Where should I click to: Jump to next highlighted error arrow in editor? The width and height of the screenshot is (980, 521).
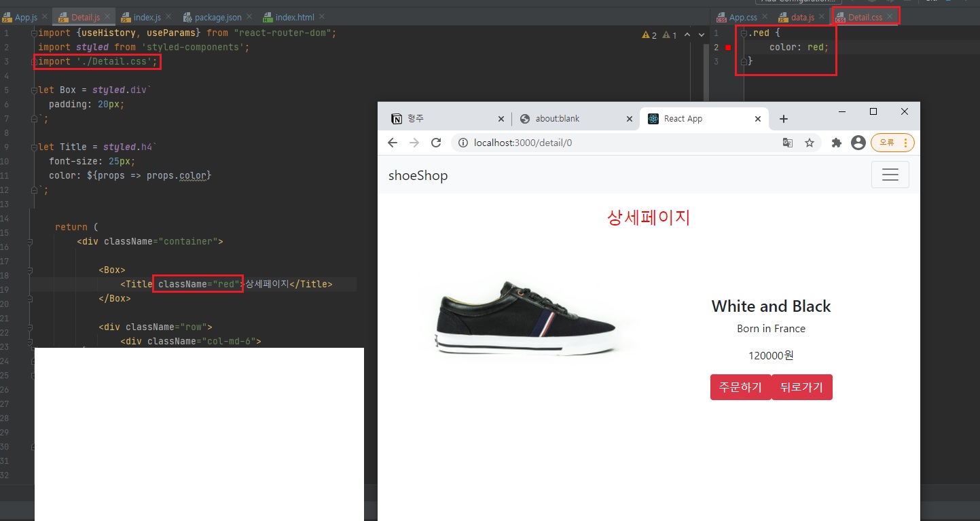pos(702,35)
